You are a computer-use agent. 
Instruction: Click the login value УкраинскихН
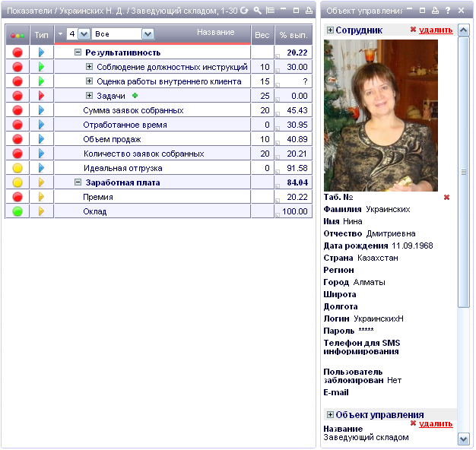click(379, 318)
